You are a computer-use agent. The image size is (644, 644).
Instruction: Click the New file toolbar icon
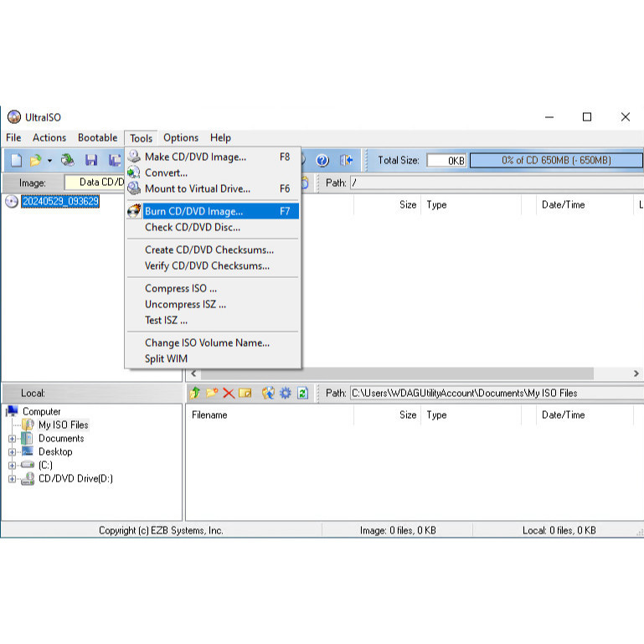16,160
